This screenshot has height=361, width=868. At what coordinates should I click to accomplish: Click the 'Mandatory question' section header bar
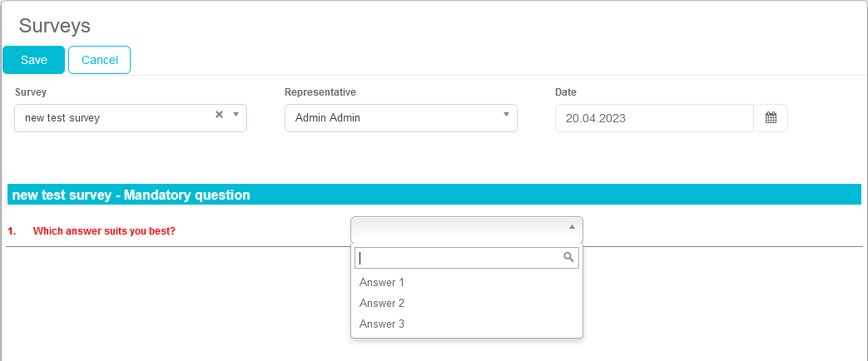tap(434, 195)
